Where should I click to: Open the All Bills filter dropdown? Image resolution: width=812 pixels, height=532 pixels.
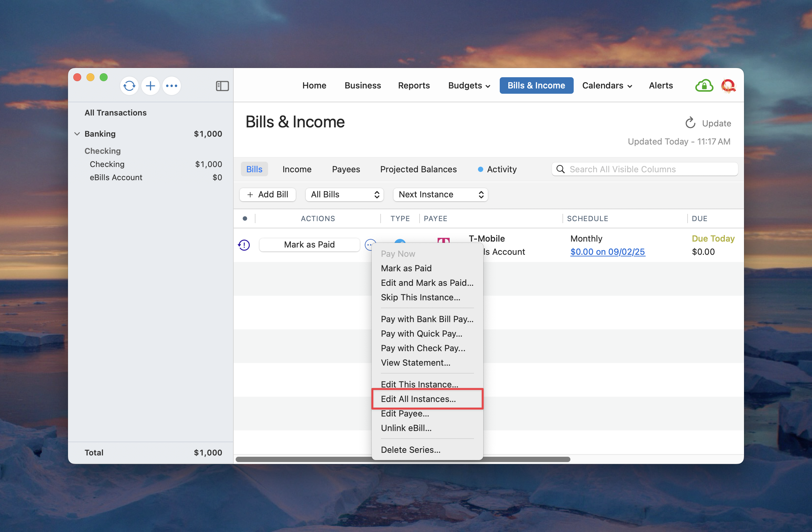click(345, 194)
